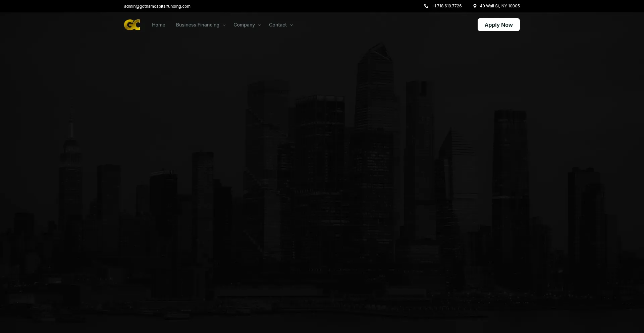Click the phone handset icon

426,6
